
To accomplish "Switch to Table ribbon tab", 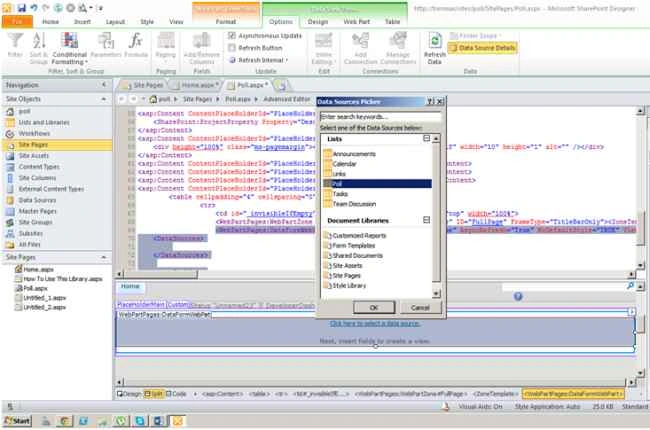I will coord(392,22).
